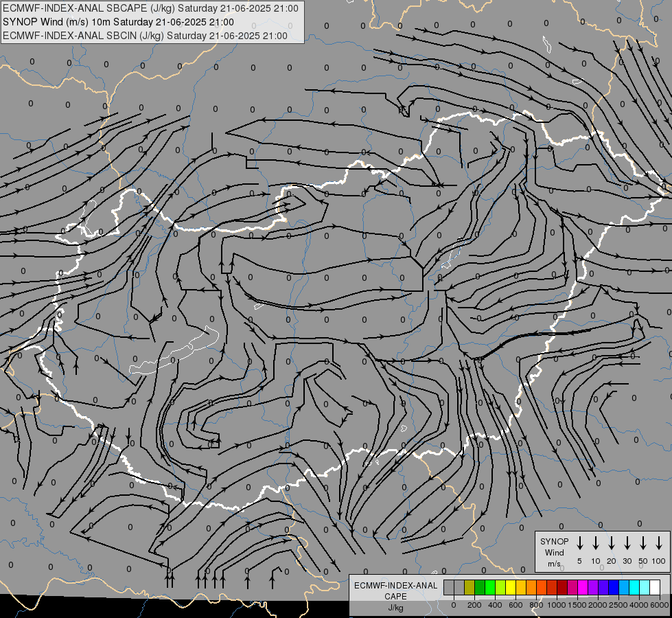Image resolution: width=672 pixels, height=618 pixels.
Task: Pick the indigo swatch right of the 2000 tick
Action: [603, 587]
